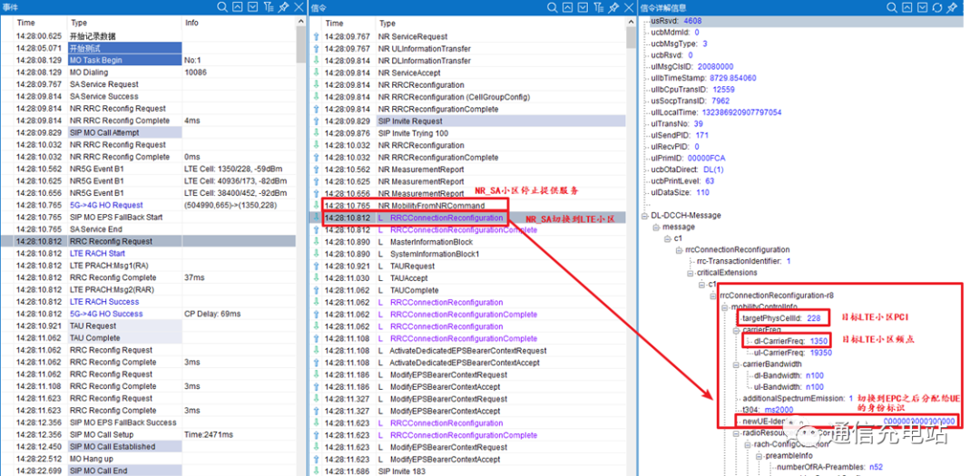Sort events by Info column header
The height and width of the screenshot is (476, 980).
pos(191,23)
